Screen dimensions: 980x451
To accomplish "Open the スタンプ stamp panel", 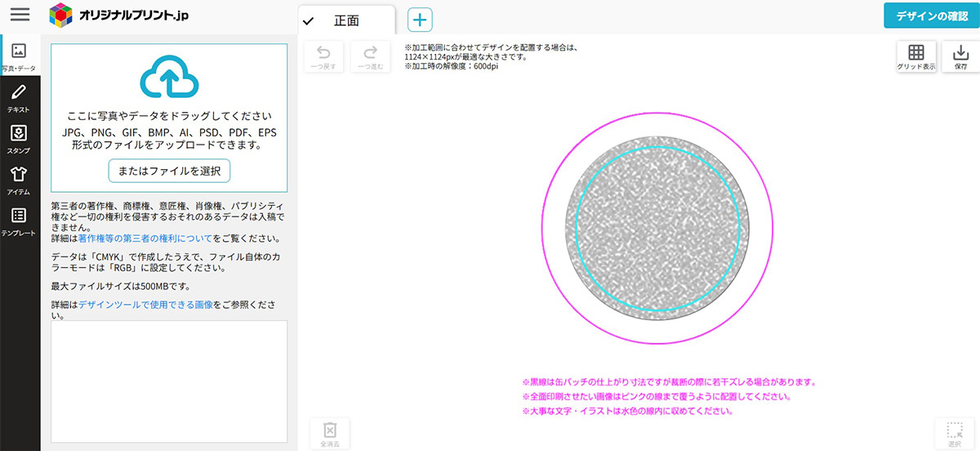I will [x=20, y=140].
